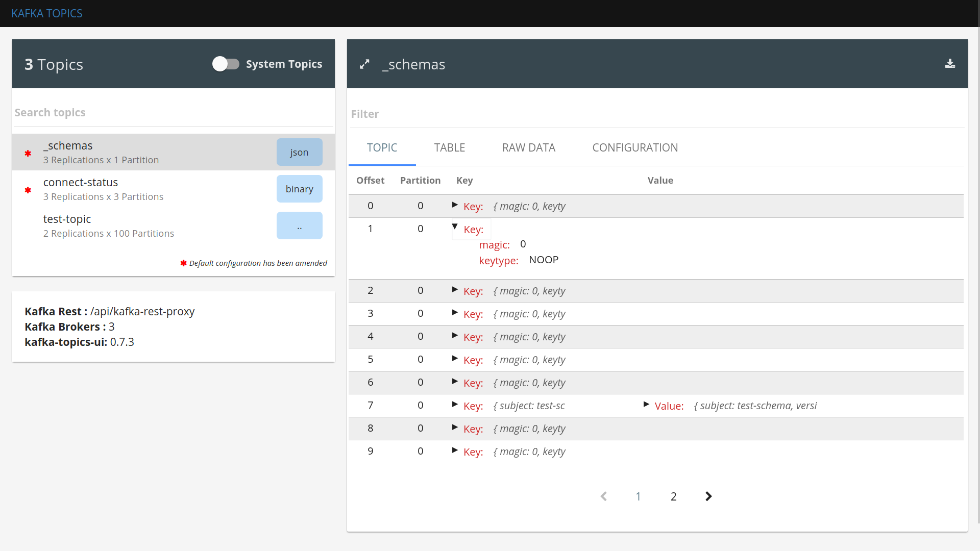
Task: Expand the Key at offset 2
Action: [x=455, y=290]
